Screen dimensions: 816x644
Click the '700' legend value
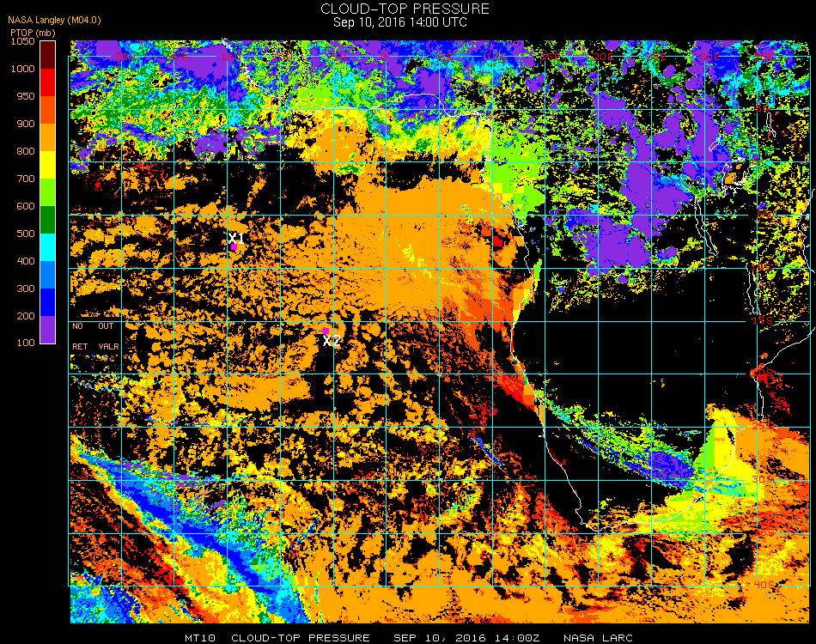click(26, 179)
